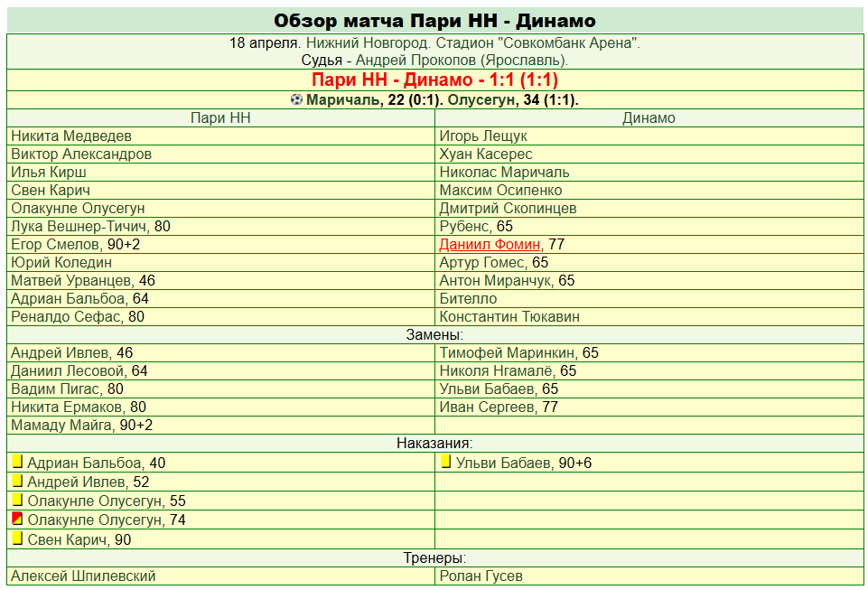
Task: Select the Замены section heading
Action: click(x=434, y=334)
